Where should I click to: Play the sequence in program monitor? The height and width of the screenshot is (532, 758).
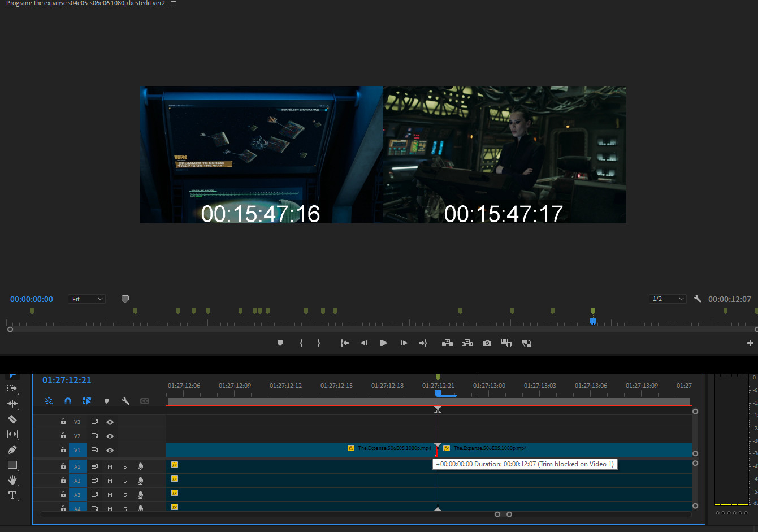pos(384,343)
